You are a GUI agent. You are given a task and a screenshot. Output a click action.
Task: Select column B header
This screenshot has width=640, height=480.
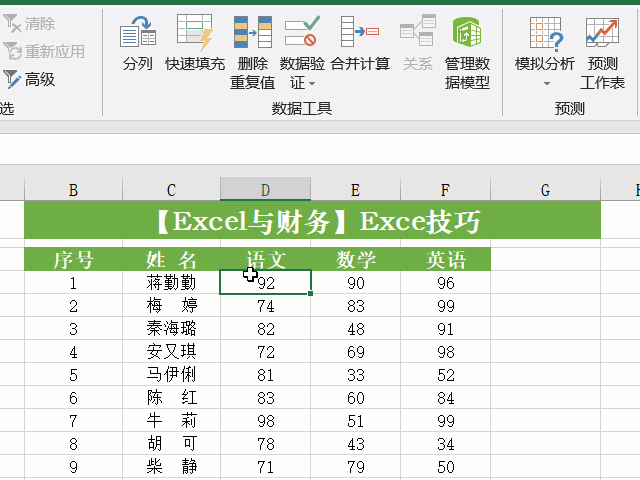[x=73, y=190]
